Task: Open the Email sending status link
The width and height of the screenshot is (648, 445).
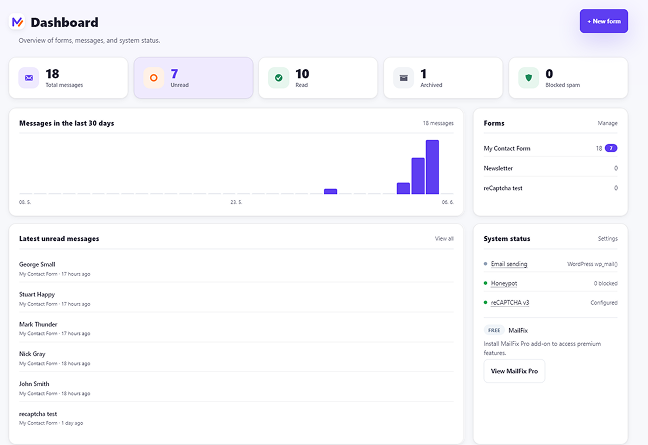Action: [509, 264]
